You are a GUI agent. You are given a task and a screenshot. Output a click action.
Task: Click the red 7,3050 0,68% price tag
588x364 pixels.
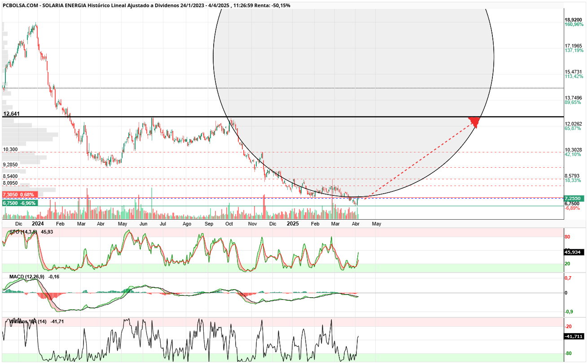pyautogui.click(x=18, y=195)
